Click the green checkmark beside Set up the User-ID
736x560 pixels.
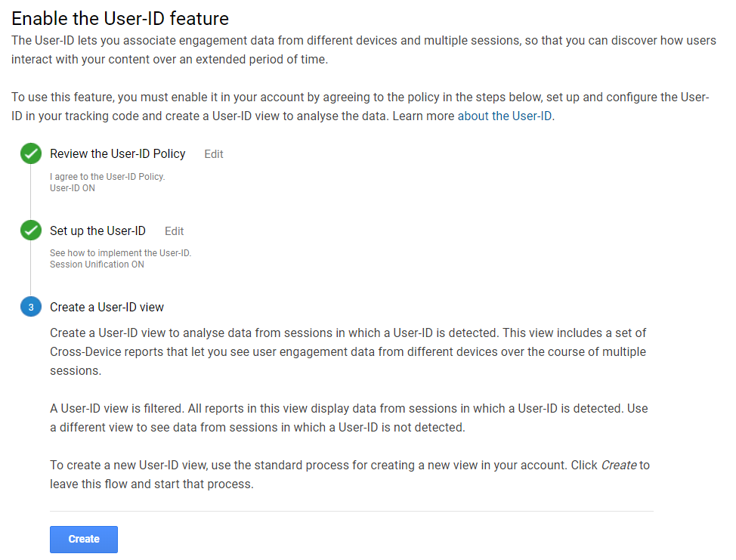click(31, 230)
